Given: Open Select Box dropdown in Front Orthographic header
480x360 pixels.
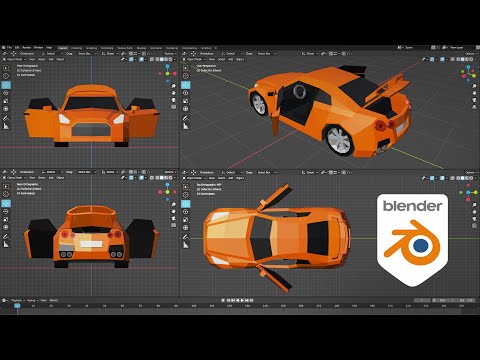Looking at the screenshot, I should point(86,53).
